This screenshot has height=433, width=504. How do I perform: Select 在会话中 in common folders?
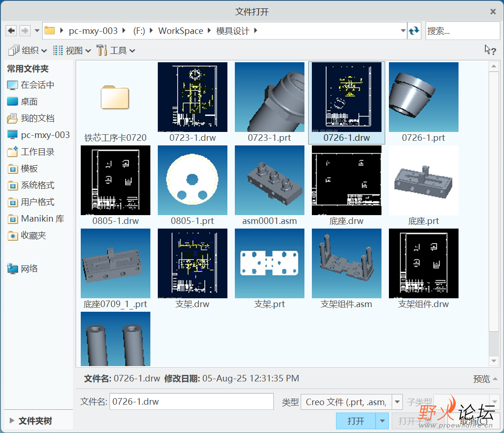[x=31, y=85]
